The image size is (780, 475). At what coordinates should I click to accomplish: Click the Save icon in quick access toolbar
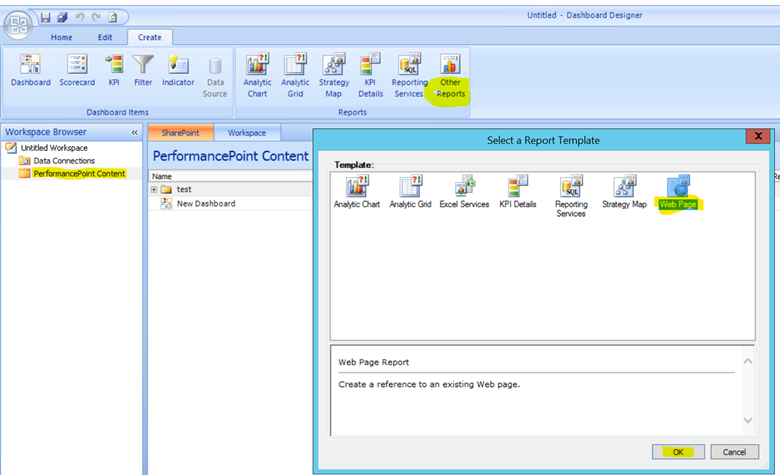[45, 17]
